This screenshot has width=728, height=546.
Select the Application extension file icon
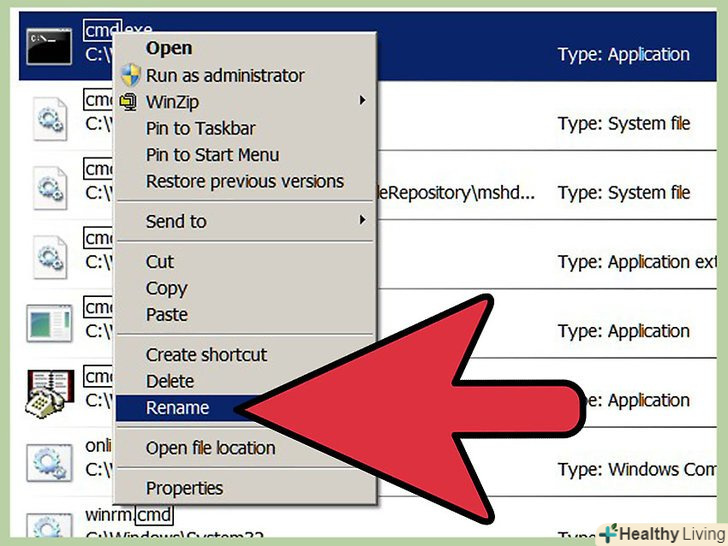(x=50, y=257)
